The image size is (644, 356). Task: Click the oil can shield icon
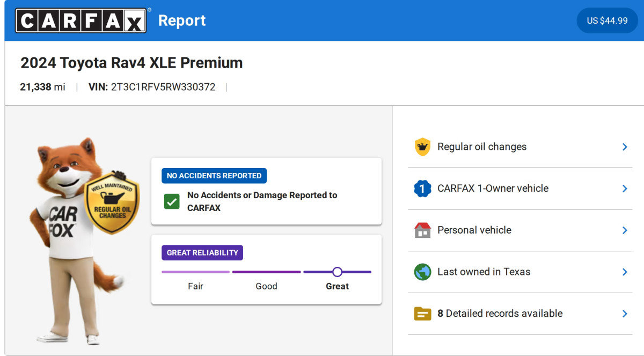(x=423, y=147)
